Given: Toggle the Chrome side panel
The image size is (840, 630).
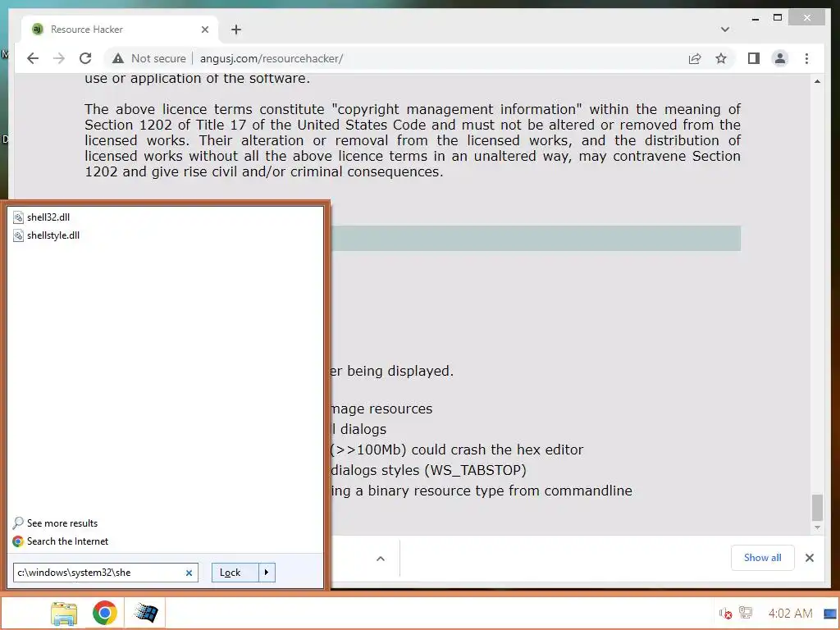Looking at the screenshot, I should pyautogui.click(x=754, y=58).
